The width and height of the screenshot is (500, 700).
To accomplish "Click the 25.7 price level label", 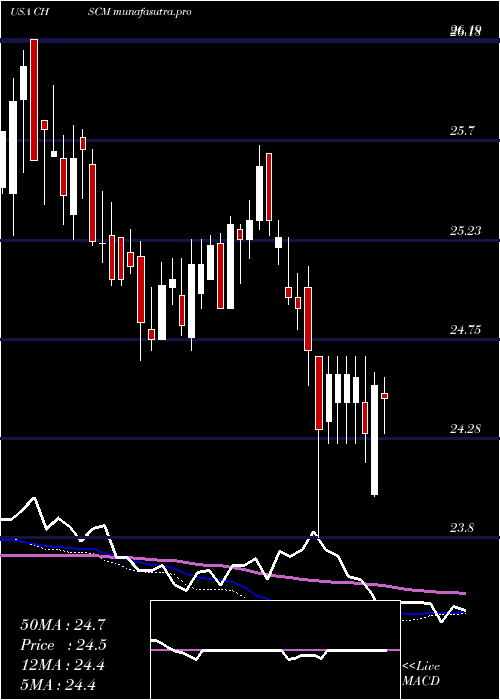I will 463,131.
